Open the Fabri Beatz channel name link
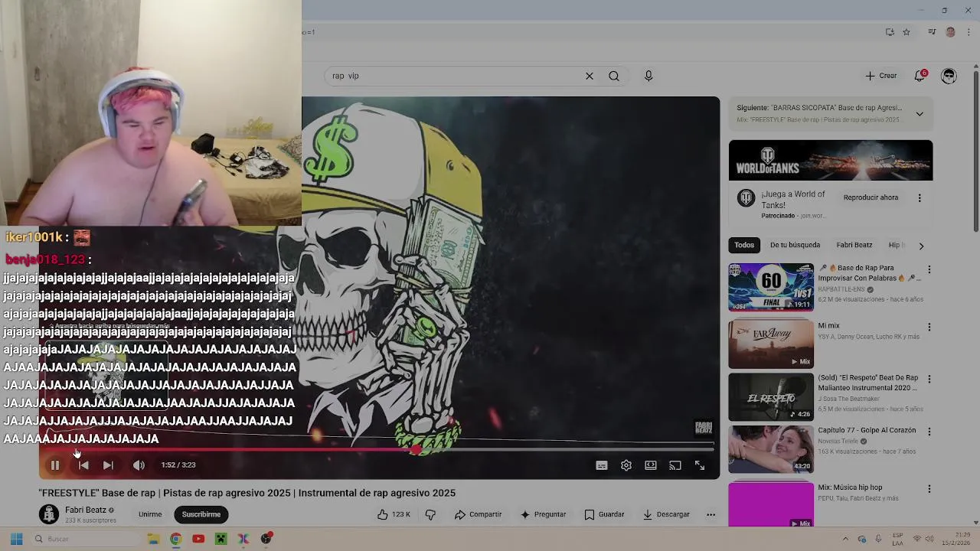Screen dimensions: 980x551 pyautogui.click(x=86, y=510)
